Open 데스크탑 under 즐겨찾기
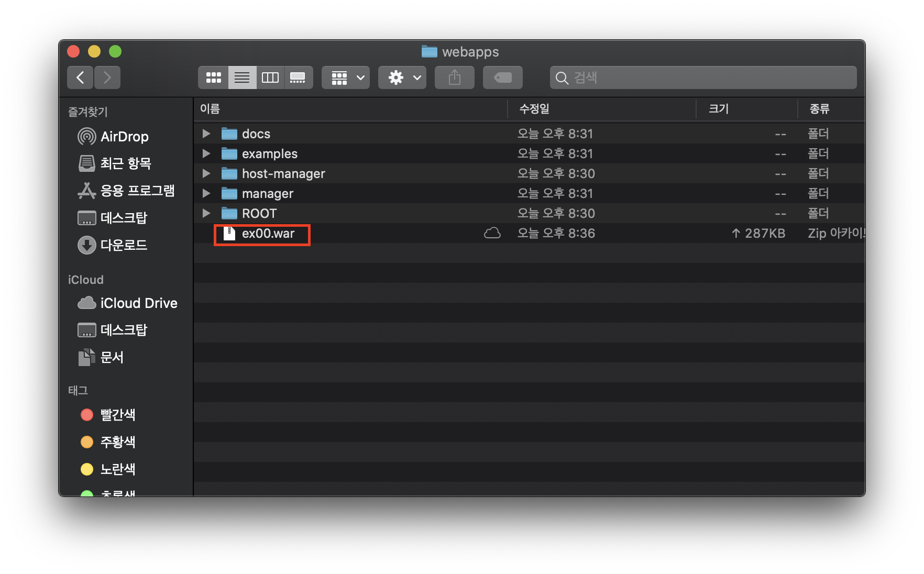Viewport: 924px width, 574px height. click(x=112, y=218)
